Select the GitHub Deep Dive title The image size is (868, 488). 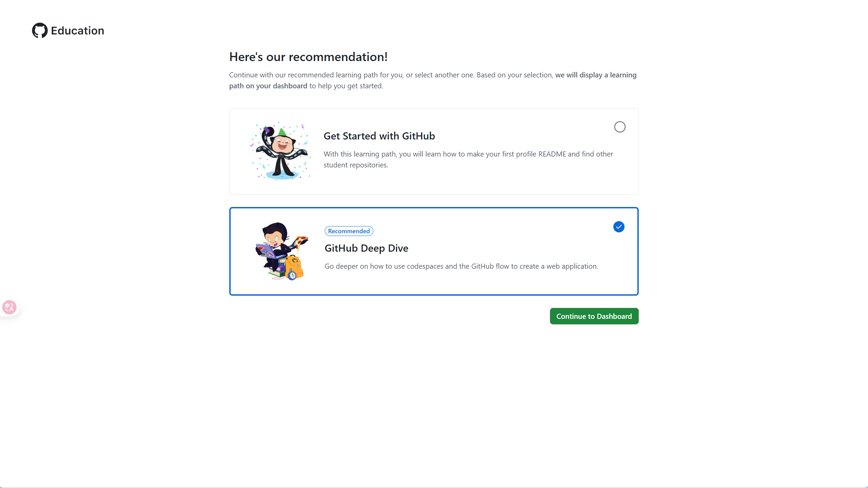click(x=366, y=248)
